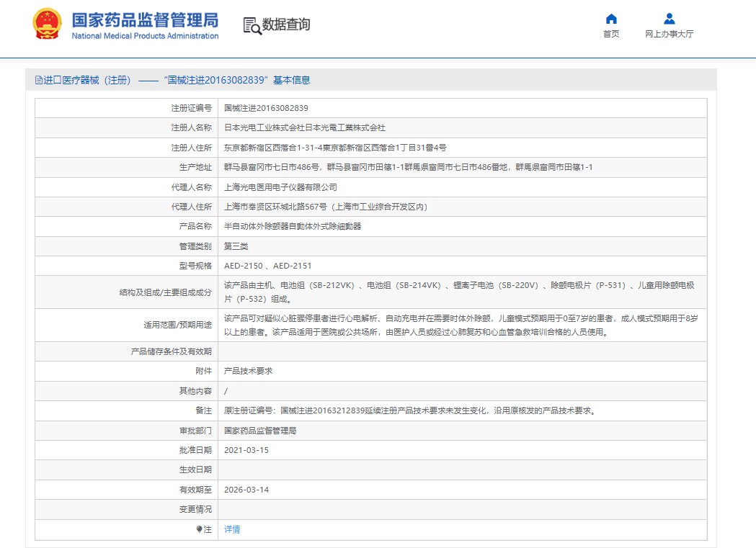Click the model spec AED-2150、AED-2151 cell
This screenshot has width=756, height=548.
pos(463,265)
